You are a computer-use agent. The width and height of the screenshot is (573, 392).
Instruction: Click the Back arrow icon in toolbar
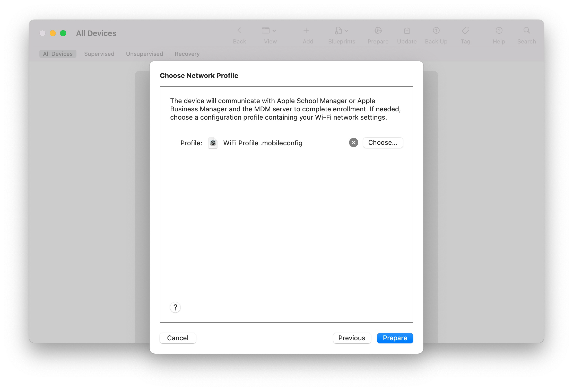click(239, 31)
